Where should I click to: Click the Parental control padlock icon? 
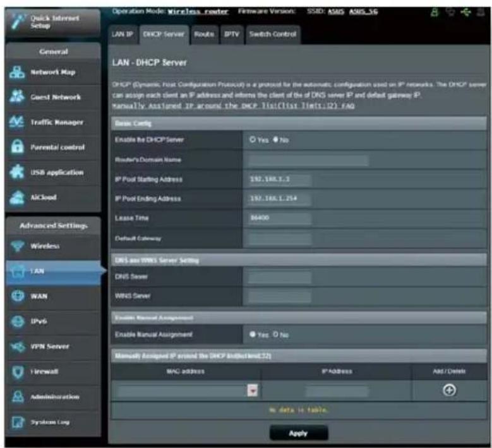click(x=17, y=147)
